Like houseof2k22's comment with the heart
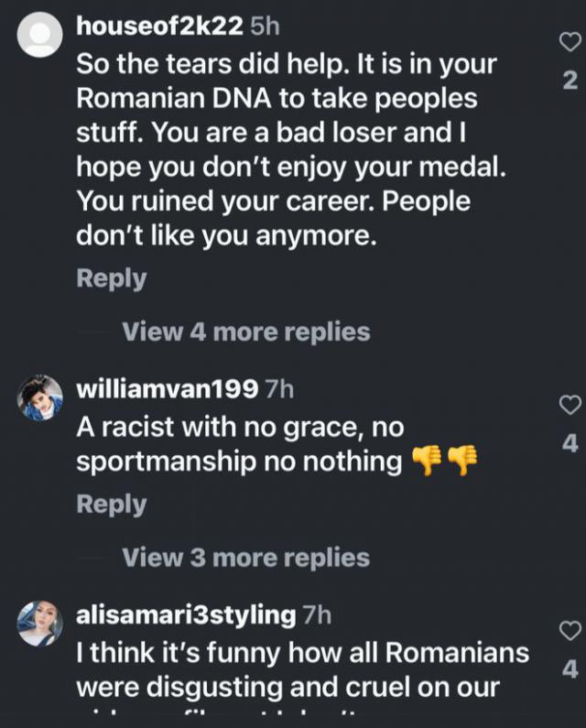Screen dimensions: 586x728 [569, 42]
